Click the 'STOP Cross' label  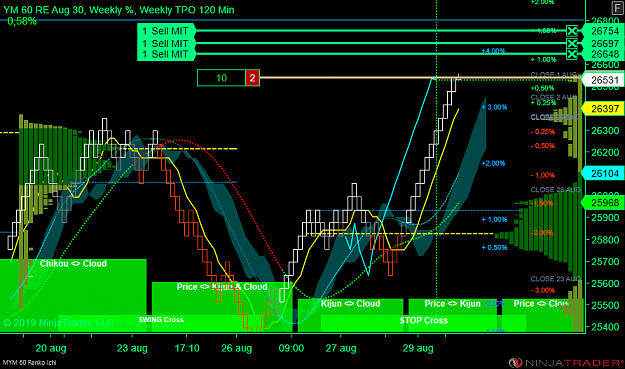(x=424, y=320)
